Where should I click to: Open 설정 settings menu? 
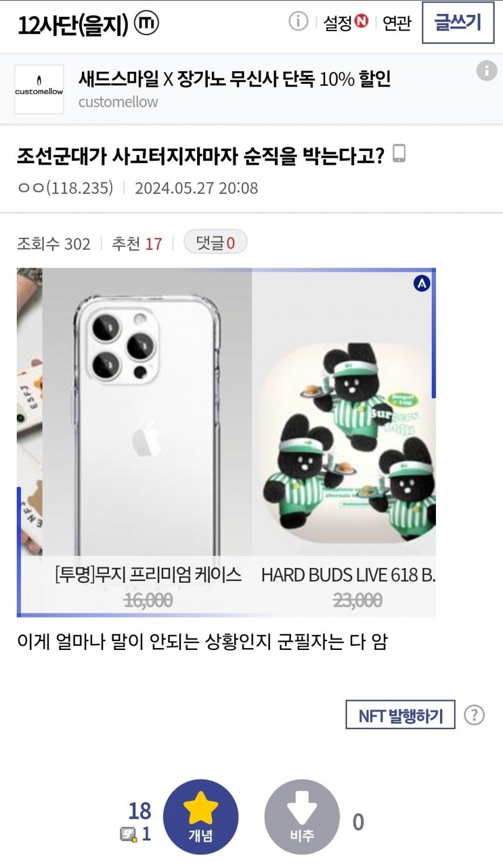[346, 23]
